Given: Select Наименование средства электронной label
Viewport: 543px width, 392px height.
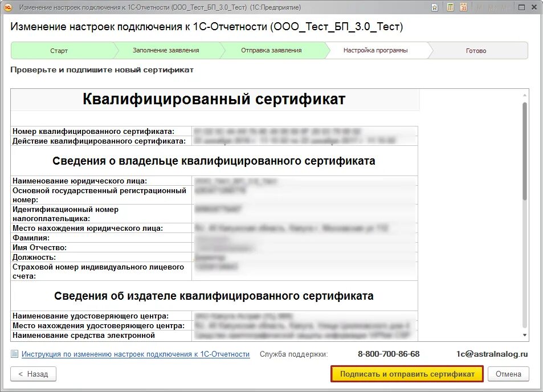Looking at the screenshot, I should tap(83, 335).
